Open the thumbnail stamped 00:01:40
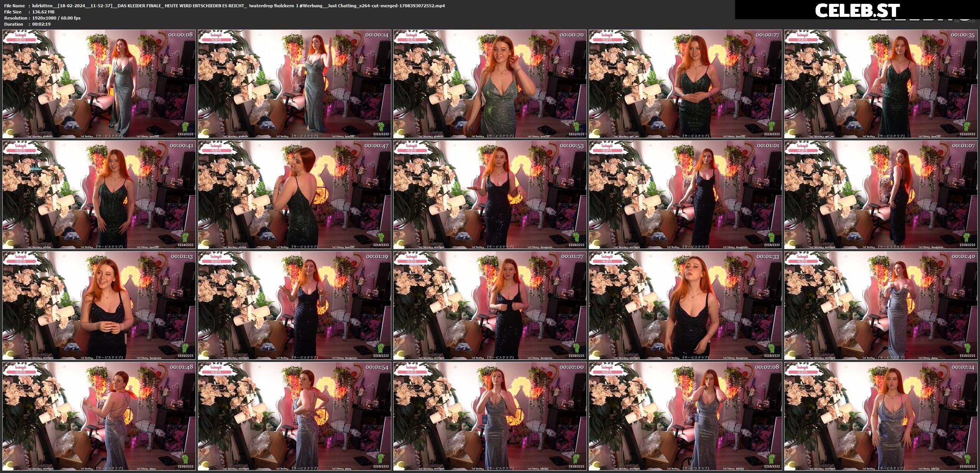The height and width of the screenshot is (473, 980). click(x=881, y=305)
